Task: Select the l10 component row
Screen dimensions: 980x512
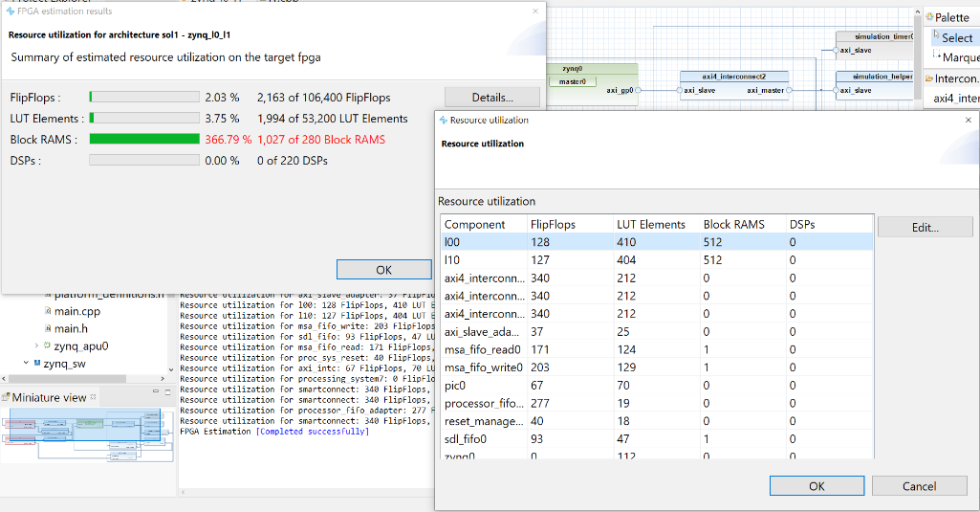Action: click(657, 259)
